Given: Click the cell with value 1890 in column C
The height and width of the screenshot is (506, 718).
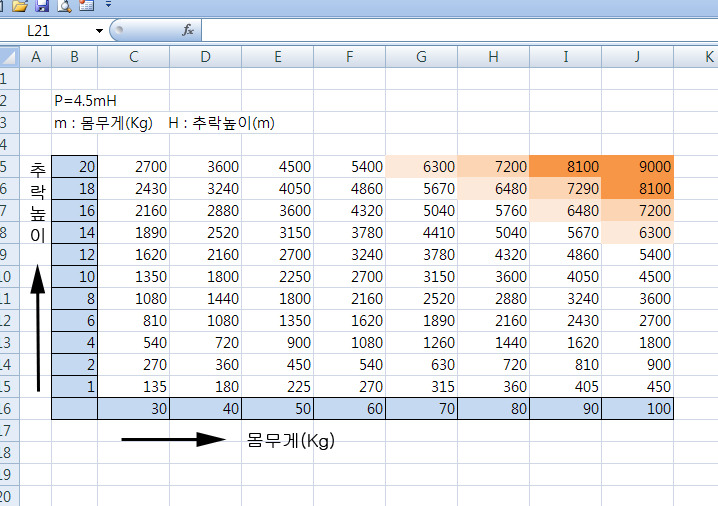Looking at the screenshot, I should pyautogui.click(x=134, y=233).
